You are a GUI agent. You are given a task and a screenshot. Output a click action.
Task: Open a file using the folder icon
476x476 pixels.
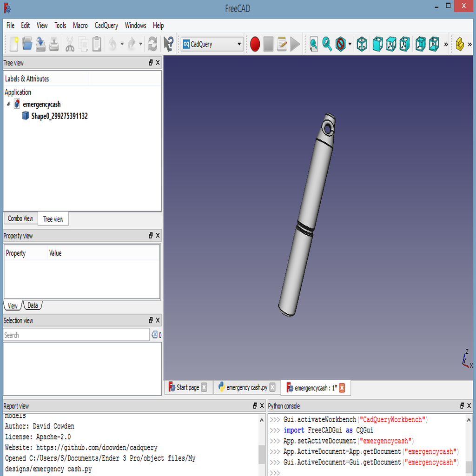(x=27, y=44)
